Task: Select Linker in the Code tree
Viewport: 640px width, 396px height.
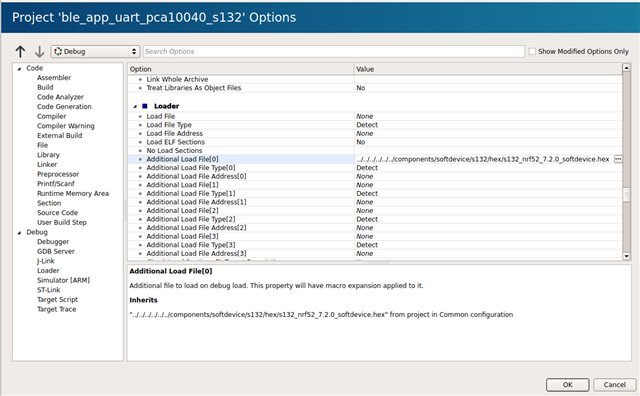Action: pyautogui.click(x=47, y=165)
